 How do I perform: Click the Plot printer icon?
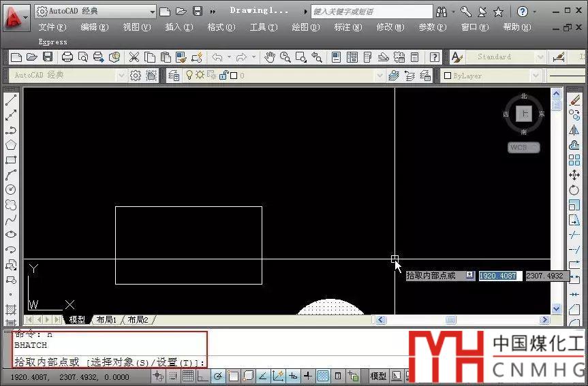click(67, 57)
